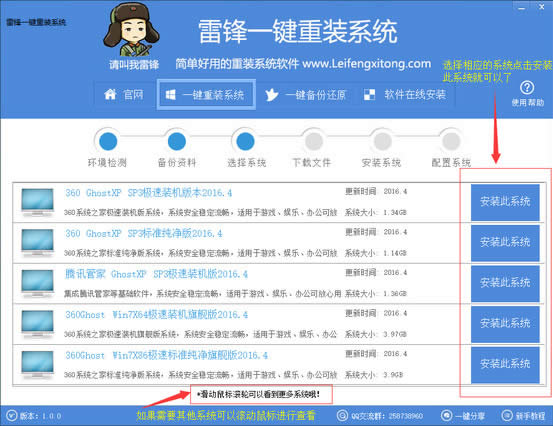
Task: Click the Lei Feng cartoon avatar
Action: point(131,30)
